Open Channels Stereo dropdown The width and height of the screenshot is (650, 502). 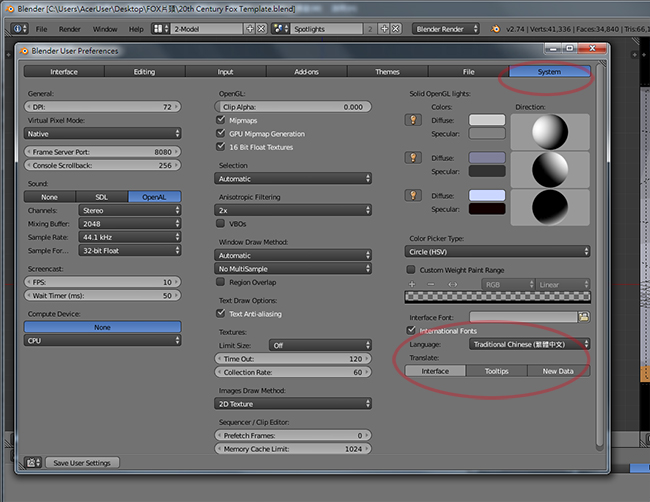tap(130, 210)
